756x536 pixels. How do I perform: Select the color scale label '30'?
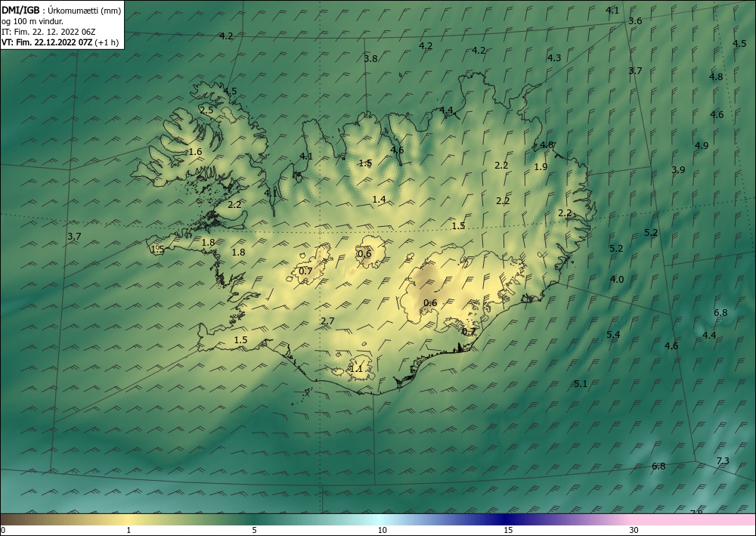634,530
